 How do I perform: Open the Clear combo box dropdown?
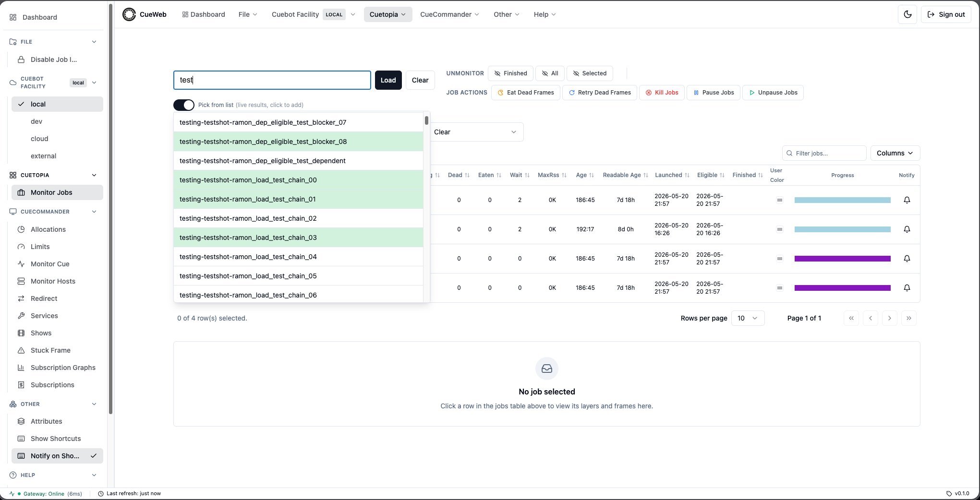[x=476, y=132]
